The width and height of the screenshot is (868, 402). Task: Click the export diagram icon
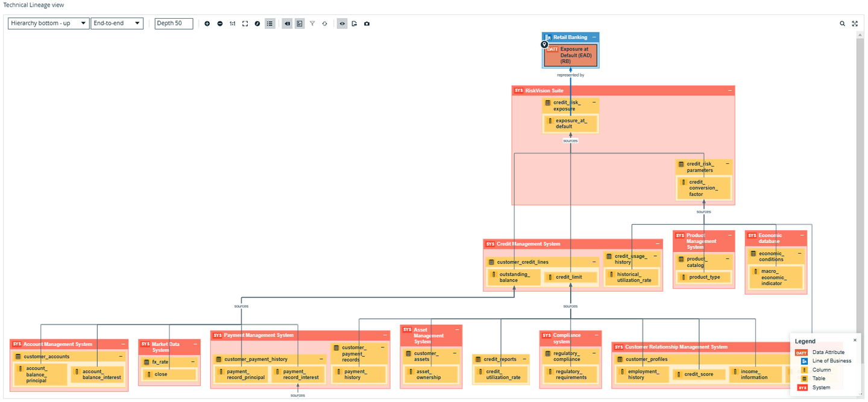coord(354,24)
